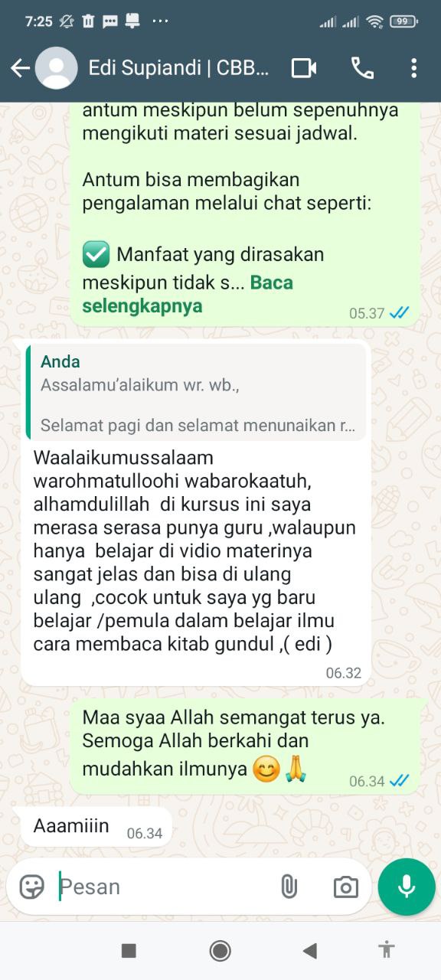
Task: Open the accessibility shortcut icon
Action: pyautogui.click(x=387, y=950)
